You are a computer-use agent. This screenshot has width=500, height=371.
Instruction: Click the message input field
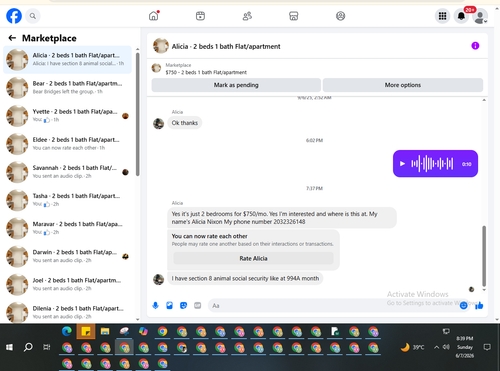tap(333, 305)
